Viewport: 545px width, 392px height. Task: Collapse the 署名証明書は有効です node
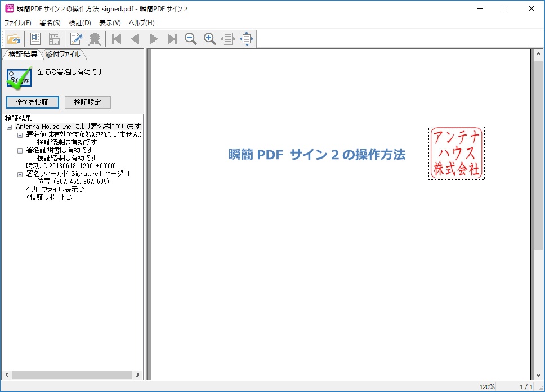pyautogui.click(x=20, y=151)
